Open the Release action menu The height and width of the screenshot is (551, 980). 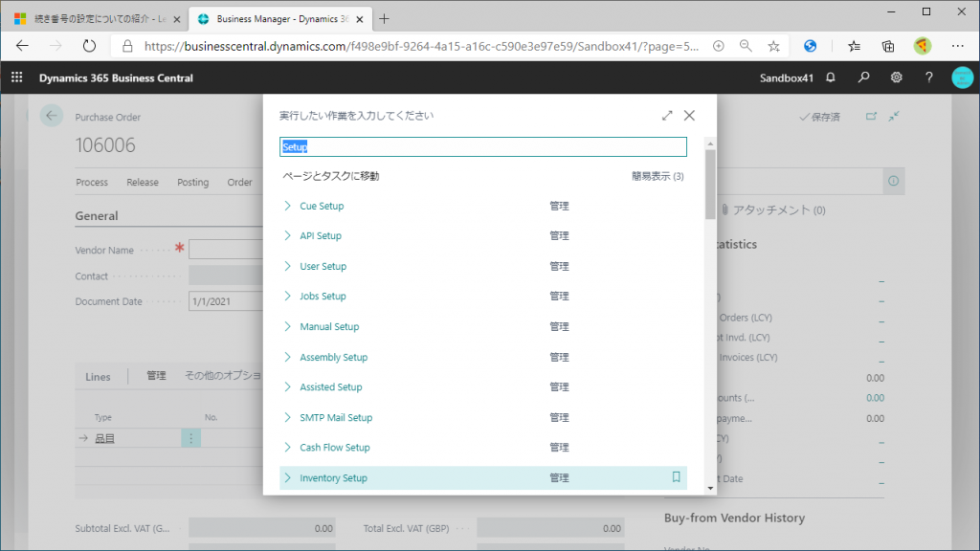pos(143,183)
